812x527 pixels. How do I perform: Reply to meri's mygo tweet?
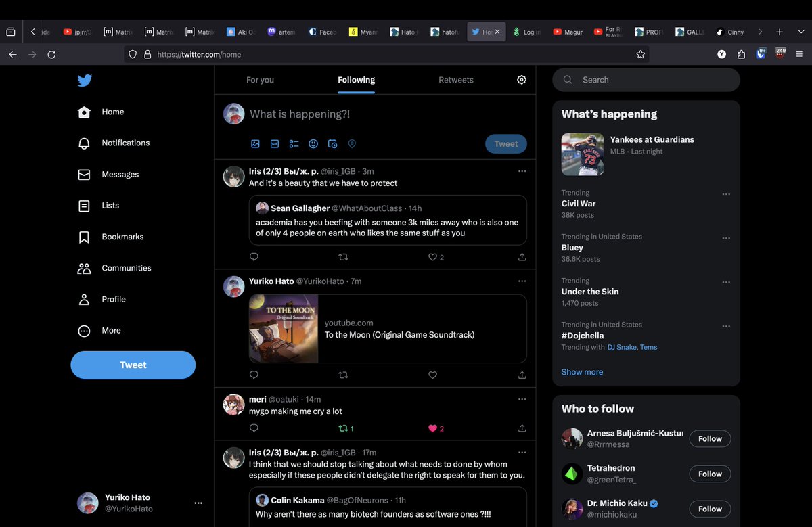click(254, 428)
